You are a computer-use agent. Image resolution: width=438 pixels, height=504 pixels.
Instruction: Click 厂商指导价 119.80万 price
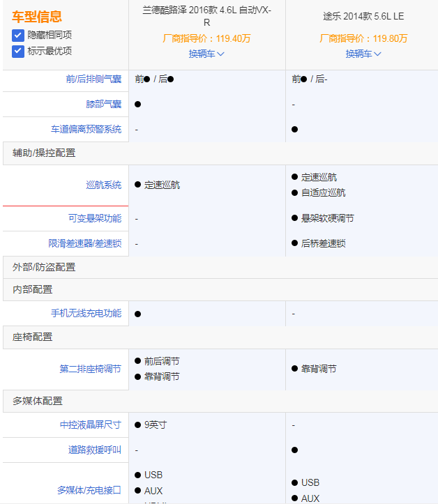pos(363,38)
